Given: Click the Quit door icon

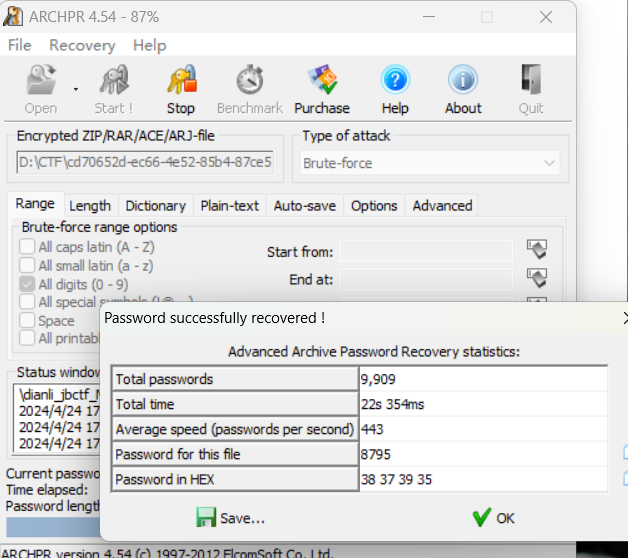Looking at the screenshot, I should click(531, 79).
